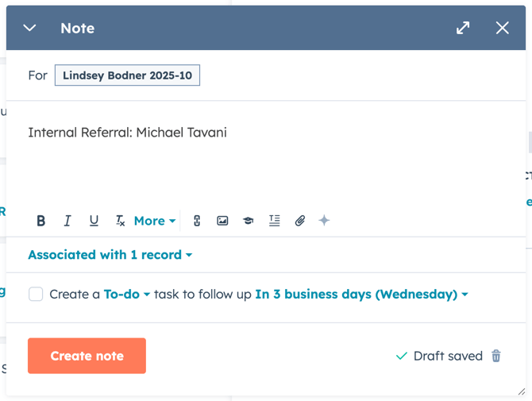
Task: Toggle italic formatting icon
Action: (67, 221)
